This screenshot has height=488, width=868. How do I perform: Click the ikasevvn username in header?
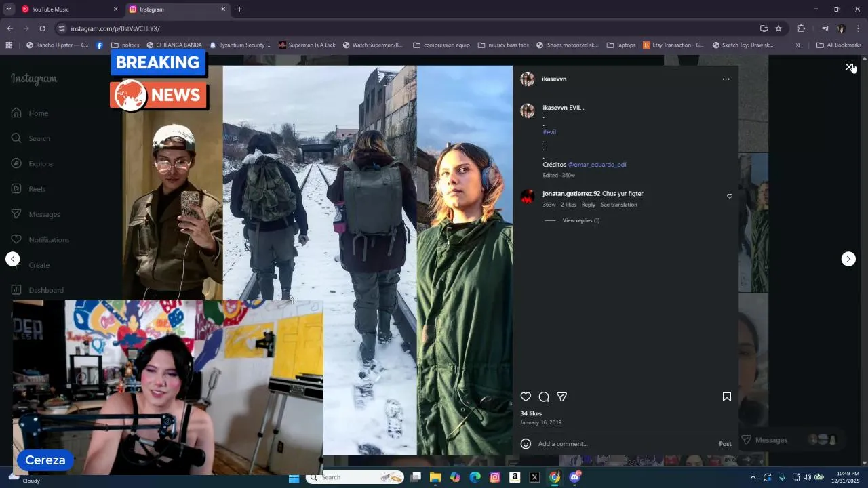(554, 79)
